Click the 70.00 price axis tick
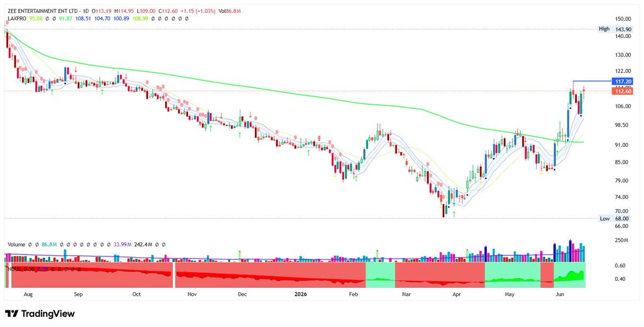The image size is (644, 327). [623, 211]
